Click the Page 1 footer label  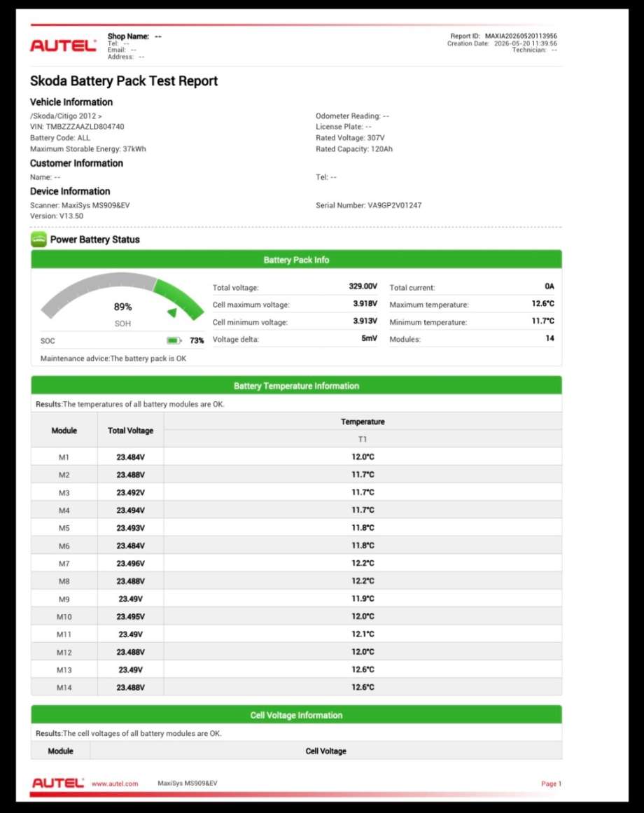[x=552, y=784]
